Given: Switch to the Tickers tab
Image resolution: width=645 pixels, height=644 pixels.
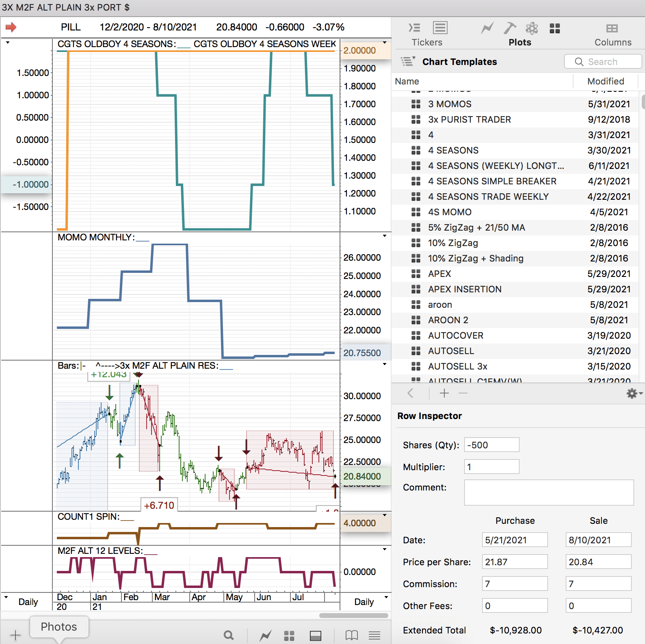Looking at the screenshot, I should click(426, 42).
